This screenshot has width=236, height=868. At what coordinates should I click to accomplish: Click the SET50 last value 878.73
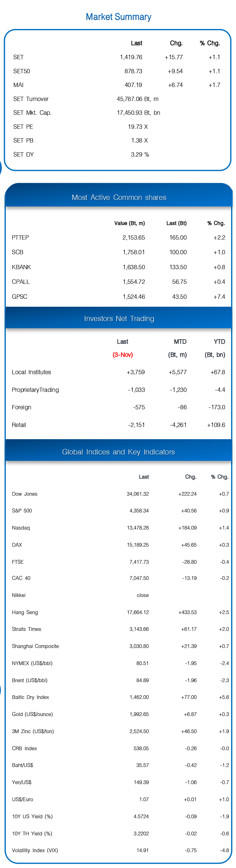pos(133,71)
